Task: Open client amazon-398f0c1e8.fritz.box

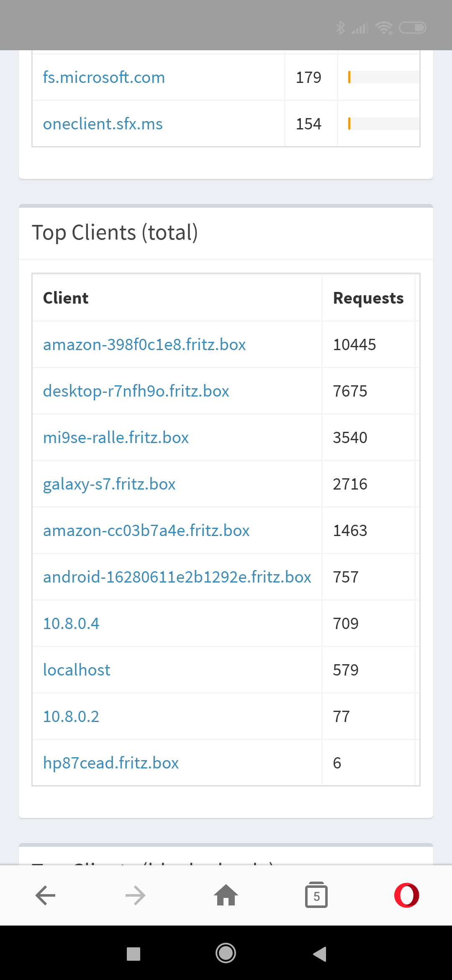Action: point(144,345)
